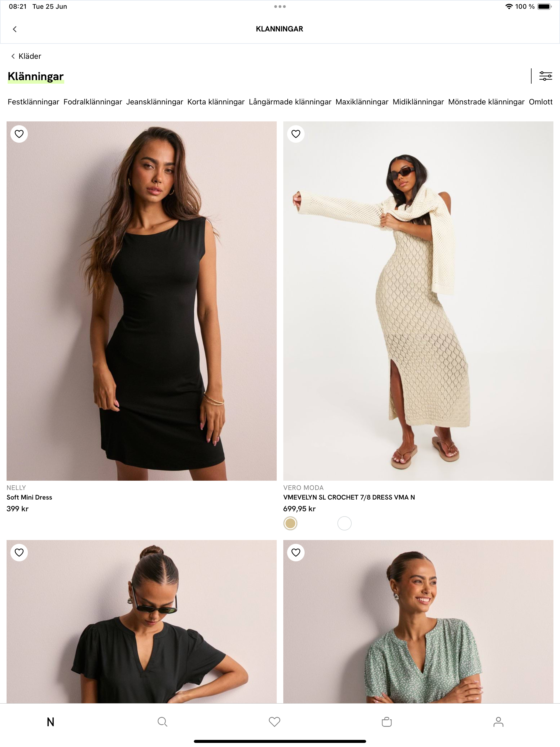Open the Soft Mini Dress product link
Viewport: 560px width, 747px height.
(29, 497)
